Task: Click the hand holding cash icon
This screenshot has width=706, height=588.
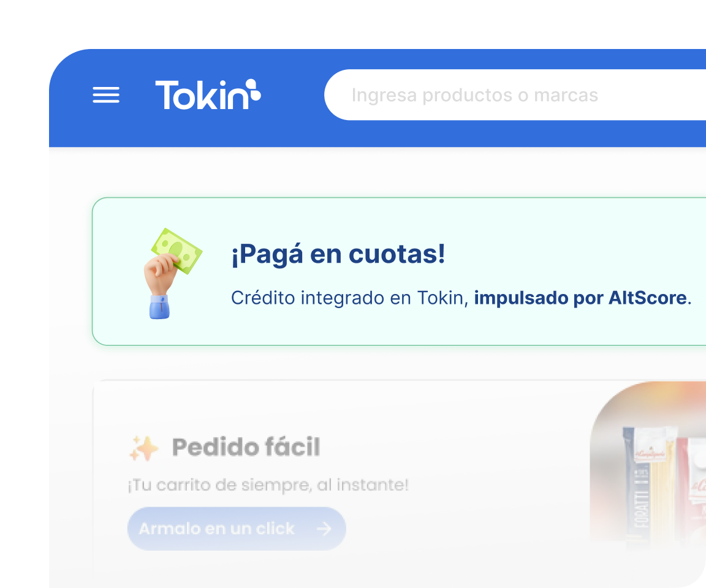Action: (x=172, y=274)
